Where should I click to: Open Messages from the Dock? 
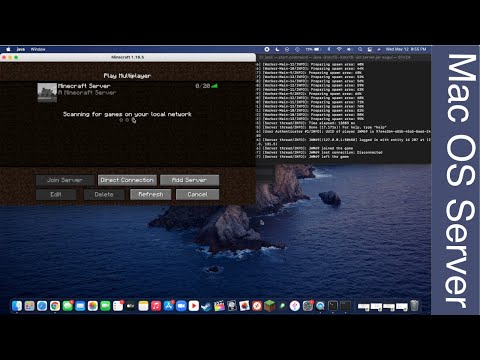tap(68, 306)
